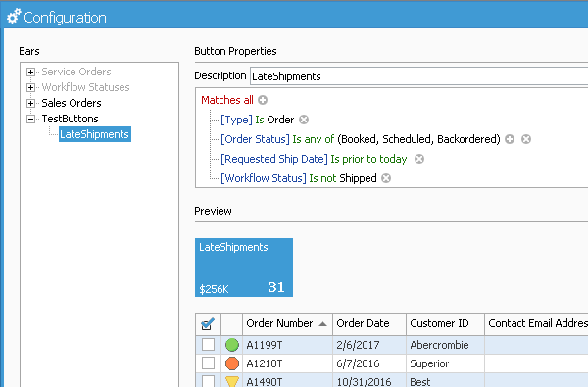The width and height of the screenshot is (588, 387).
Task: Click the Description input field
Action: tap(418, 76)
